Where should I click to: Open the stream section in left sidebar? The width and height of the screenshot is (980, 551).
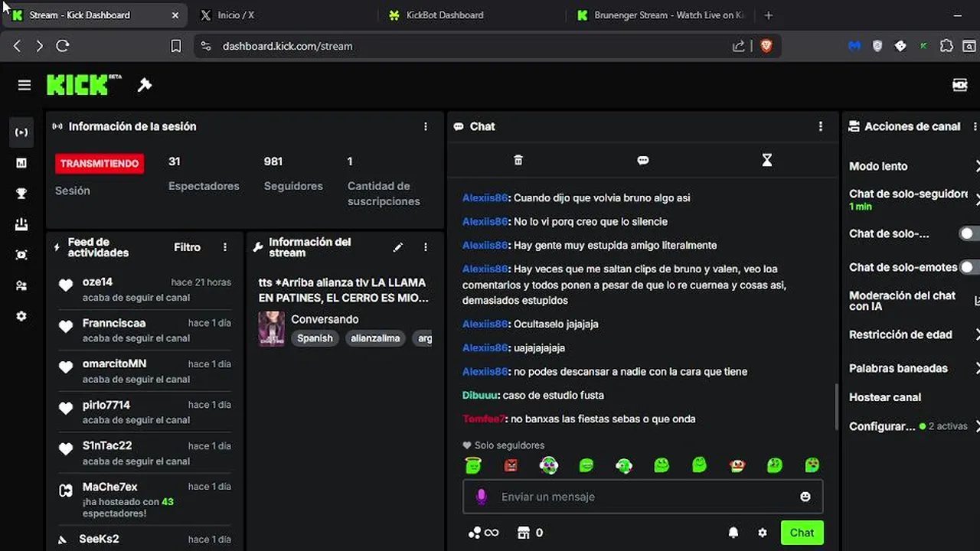[21, 132]
